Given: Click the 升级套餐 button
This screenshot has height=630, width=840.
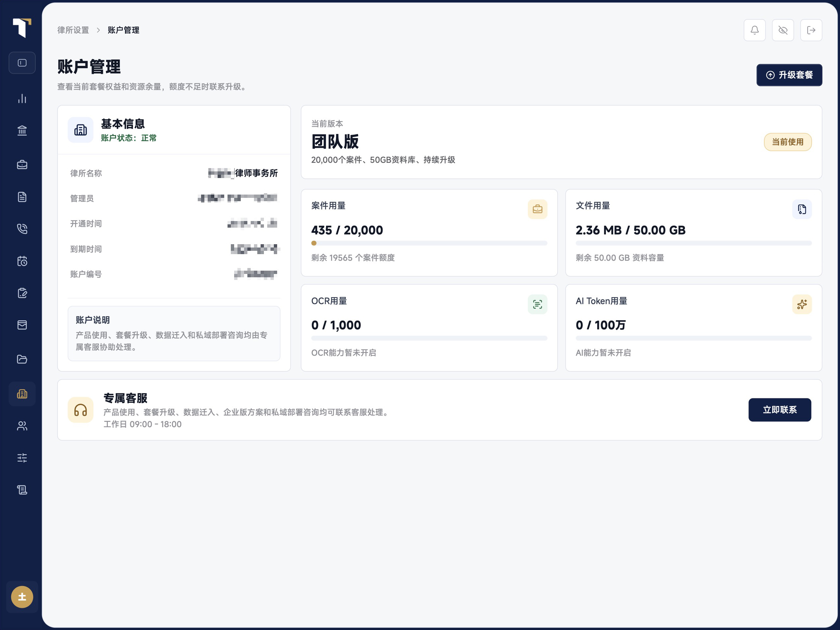Looking at the screenshot, I should [789, 75].
